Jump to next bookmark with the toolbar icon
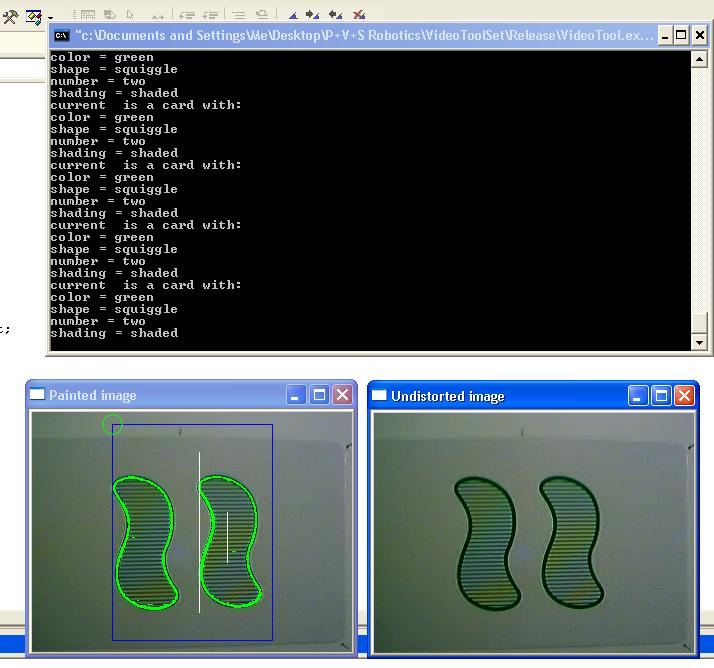 (314, 15)
